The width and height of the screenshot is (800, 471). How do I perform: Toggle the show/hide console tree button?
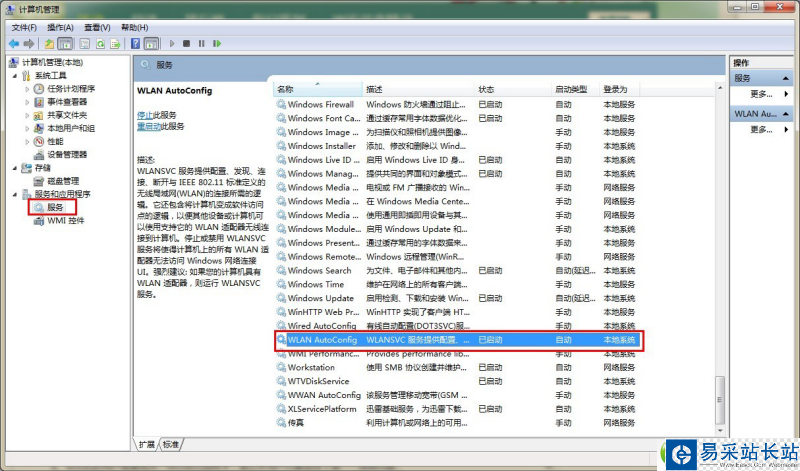[65, 44]
